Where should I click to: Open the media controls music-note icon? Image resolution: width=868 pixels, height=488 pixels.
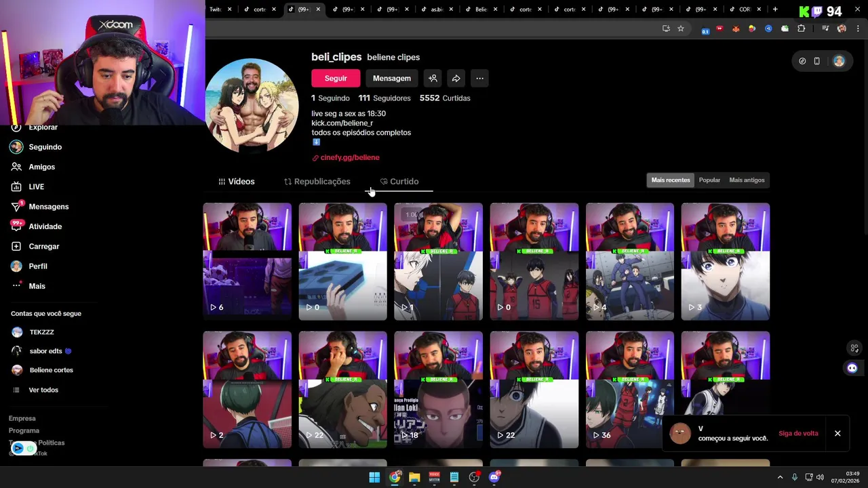[x=825, y=28]
